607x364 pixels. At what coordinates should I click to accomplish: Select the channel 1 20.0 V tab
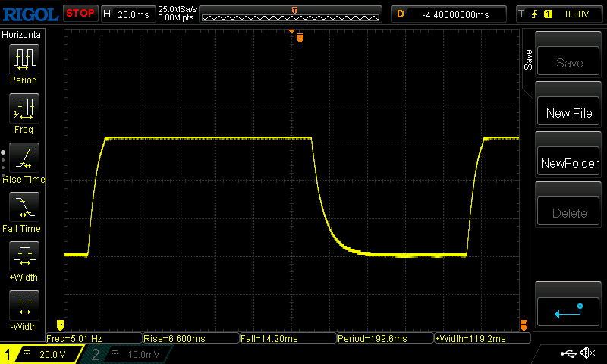(x=41, y=354)
